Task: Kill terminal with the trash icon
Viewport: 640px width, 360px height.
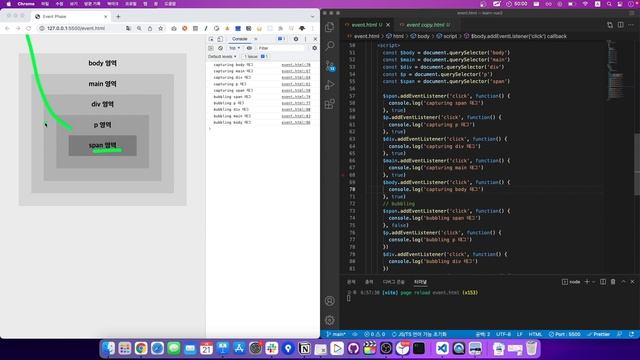Action: 613,282
